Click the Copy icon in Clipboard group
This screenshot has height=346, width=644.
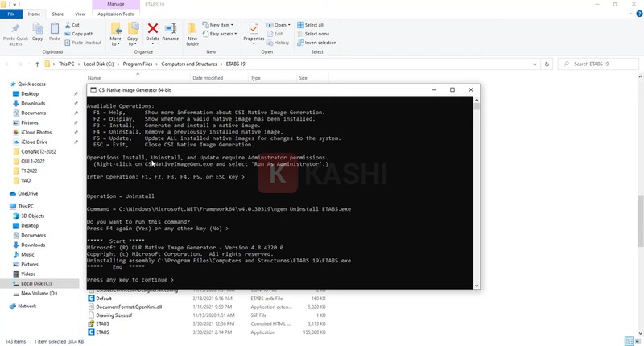coord(37,32)
